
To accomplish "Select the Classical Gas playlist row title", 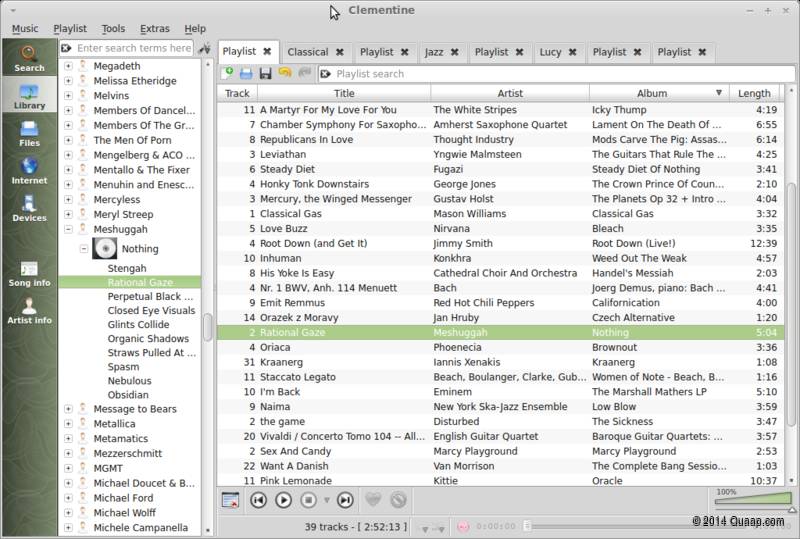I will (x=291, y=214).
